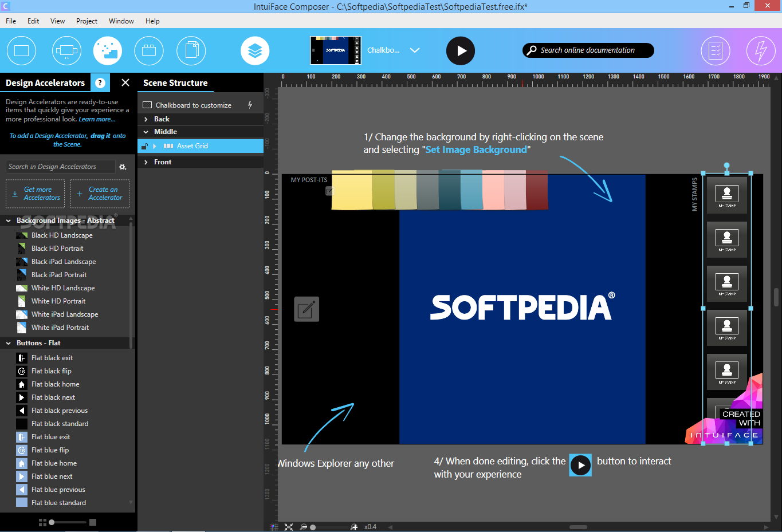Viewport: 782px width, 532px height.
Task: Toggle lock on Asset Grid row
Action: [144, 146]
